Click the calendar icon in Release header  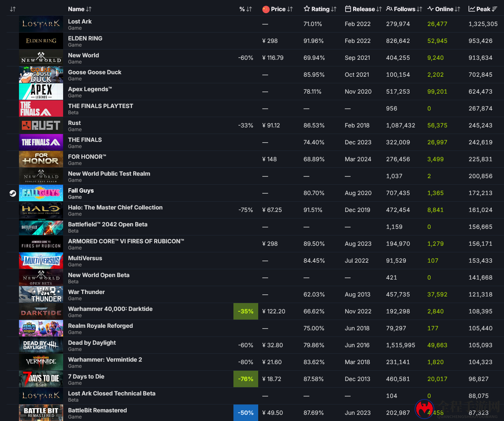pyautogui.click(x=348, y=9)
